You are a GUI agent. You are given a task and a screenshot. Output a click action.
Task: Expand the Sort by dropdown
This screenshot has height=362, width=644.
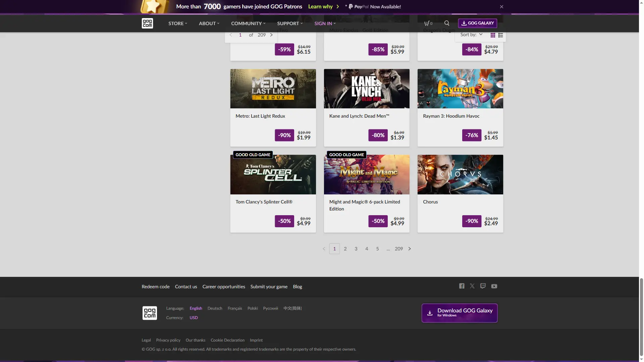click(471, 35)
